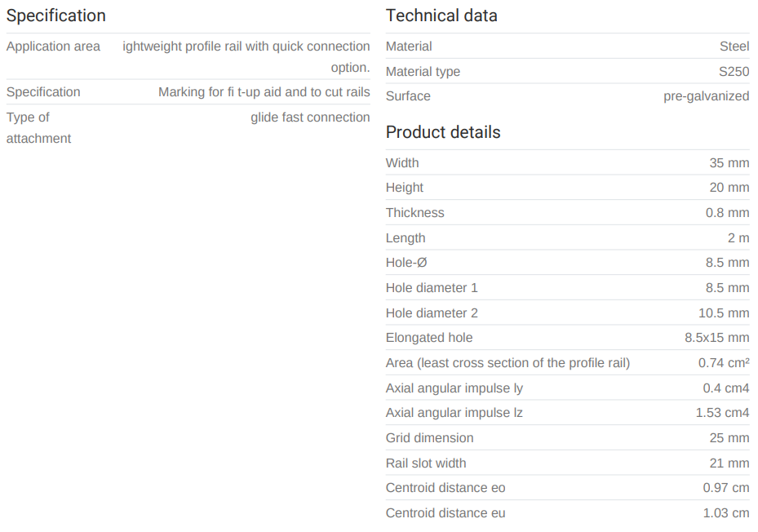This screenshot has height=532, width=758.
Task: Click the Height value 20 mm
Action: click(729, 188)
